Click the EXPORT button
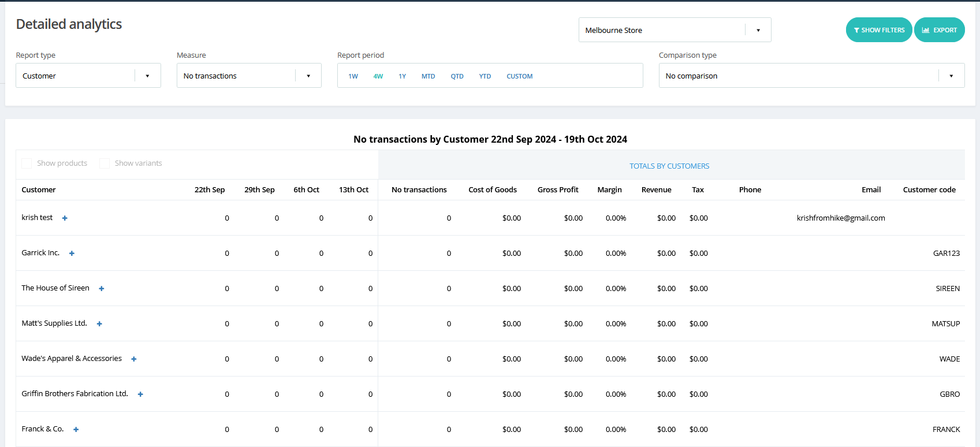Image resolution: width=980 pixels, height=447 pixels. coord(940,30)
